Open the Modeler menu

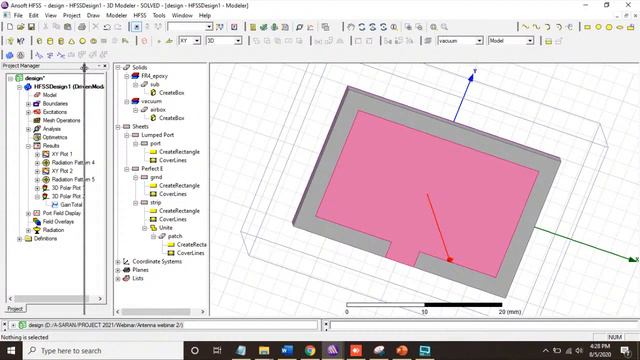pyautogui.click(x=116, y=16)
